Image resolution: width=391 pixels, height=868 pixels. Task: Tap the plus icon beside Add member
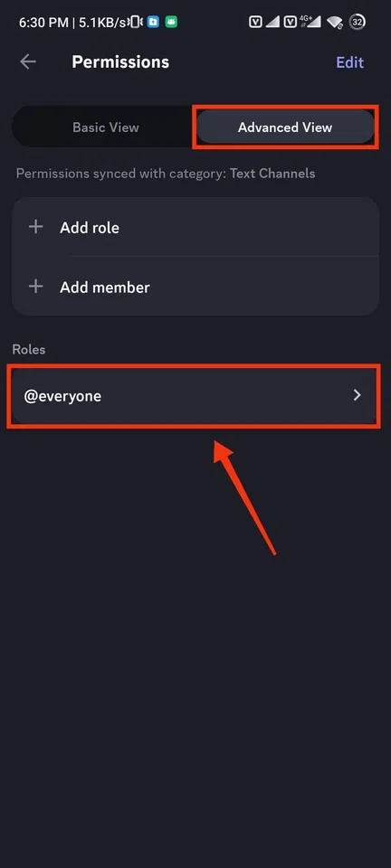[x=36, y=287]
